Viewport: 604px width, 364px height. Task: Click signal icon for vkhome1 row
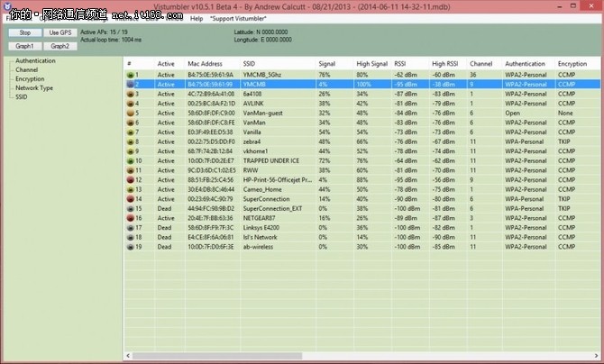pyautogui.click(x=130, y=151)
